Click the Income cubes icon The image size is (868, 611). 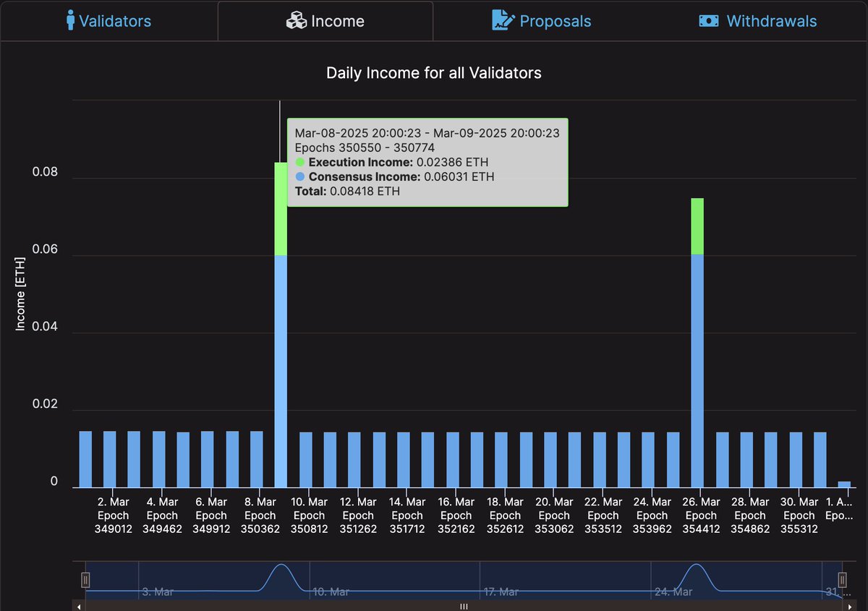pos(297,21)
